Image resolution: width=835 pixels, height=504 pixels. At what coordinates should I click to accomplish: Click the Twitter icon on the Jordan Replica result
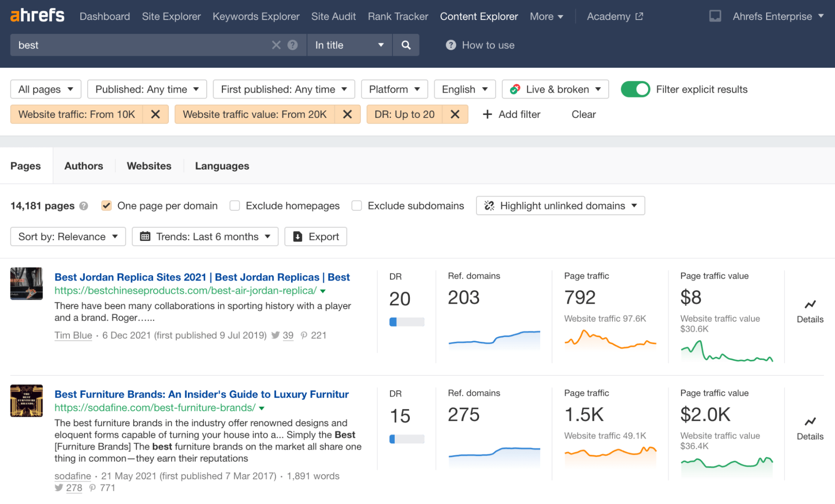276,335
